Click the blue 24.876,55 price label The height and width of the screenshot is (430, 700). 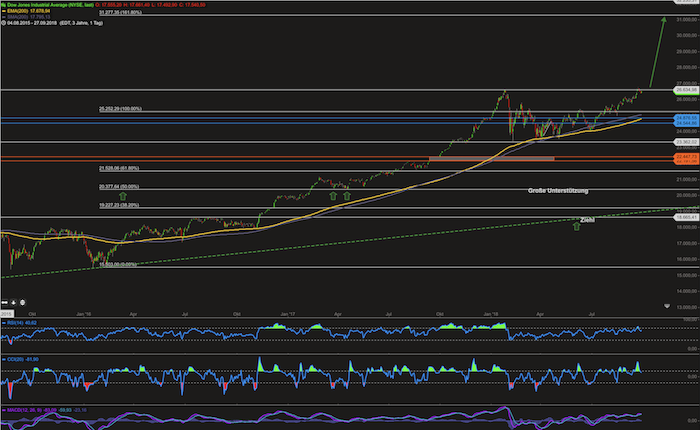point(686,118)
